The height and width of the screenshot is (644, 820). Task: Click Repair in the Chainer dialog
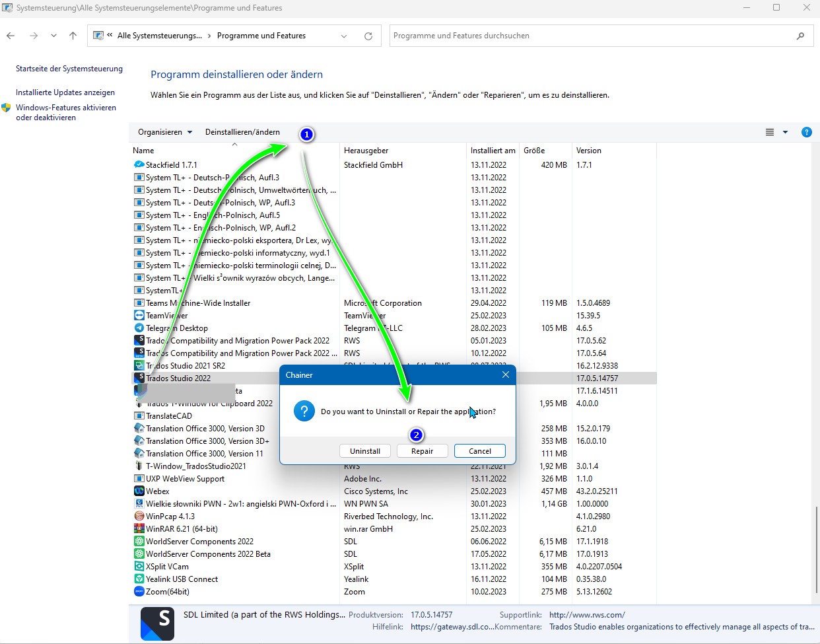[x=423, y=451]
